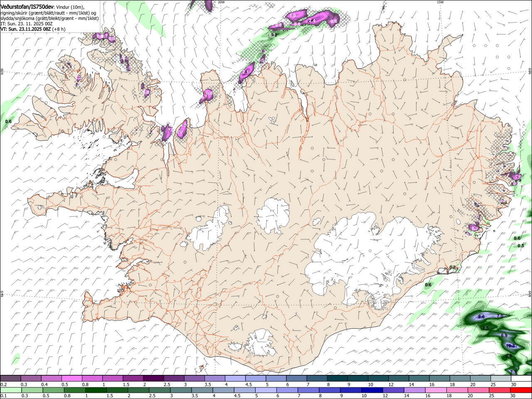
Task: Click the dark green 1 rain legend swatch
Action: coord(96,390)
